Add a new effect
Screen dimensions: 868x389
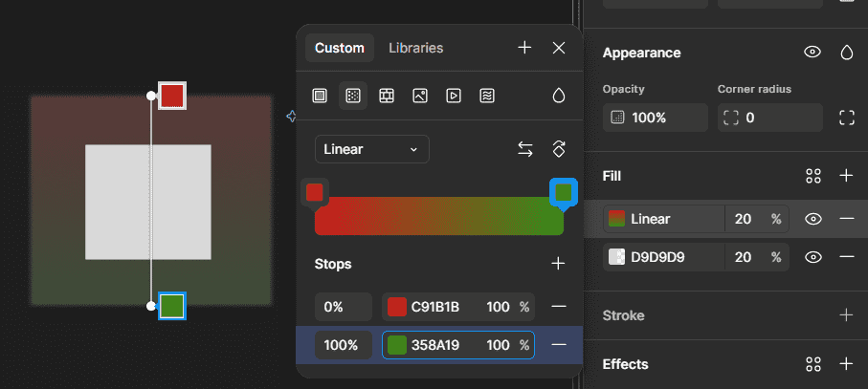[x=846, y=364]
